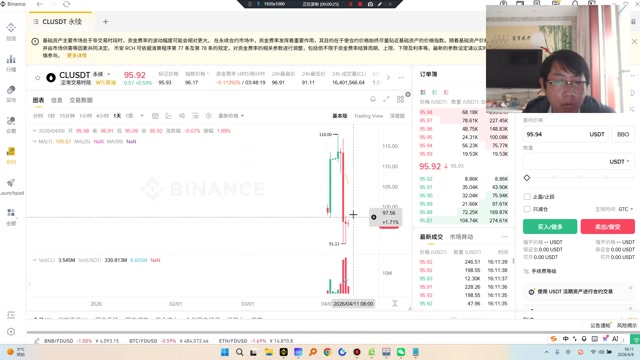This screenshot has height=360, width=640.
Task: Collapse the candle OHLC info row chevron
Action: point(35,131)
